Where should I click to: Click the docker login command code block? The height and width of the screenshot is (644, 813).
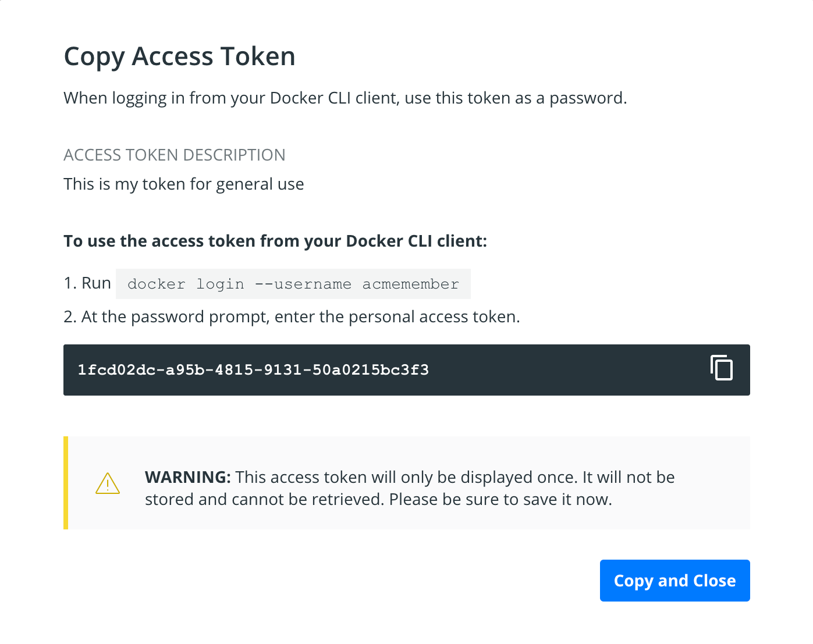coord(293,284)
